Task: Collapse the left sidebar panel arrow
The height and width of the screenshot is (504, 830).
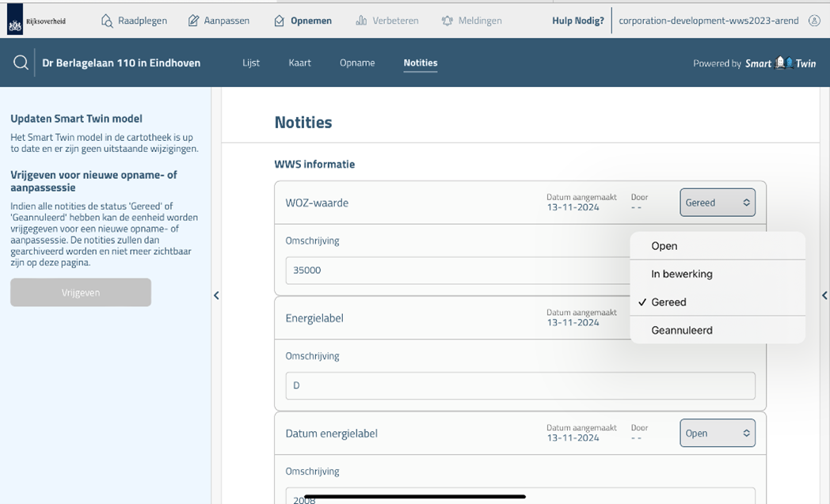Action: 216,295
